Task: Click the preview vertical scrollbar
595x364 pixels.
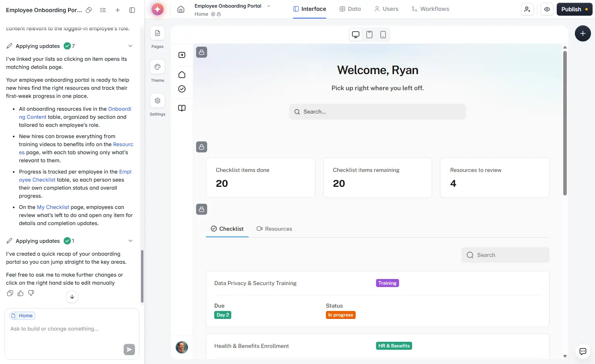Action: click(565, 123)
